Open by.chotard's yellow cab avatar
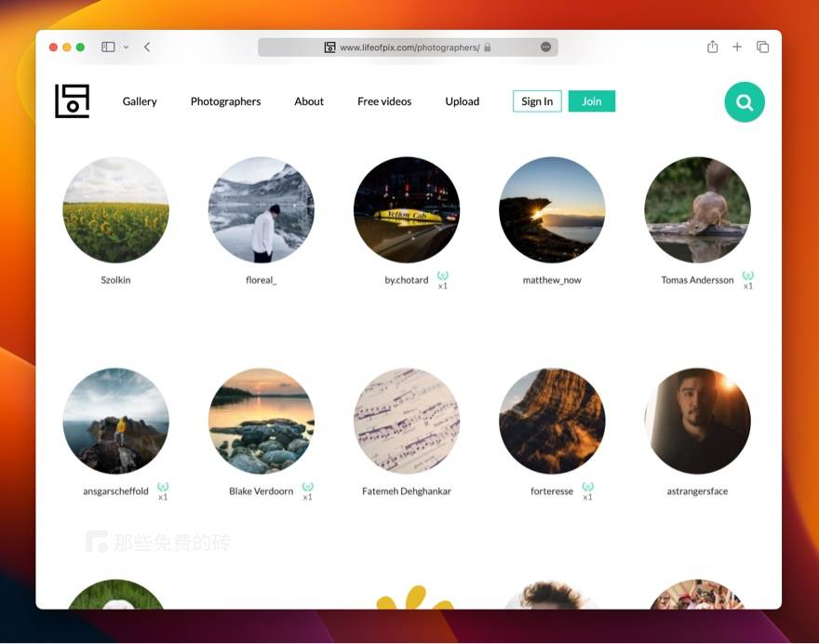Viewport: 819px width, 644px height. point(407,210)
